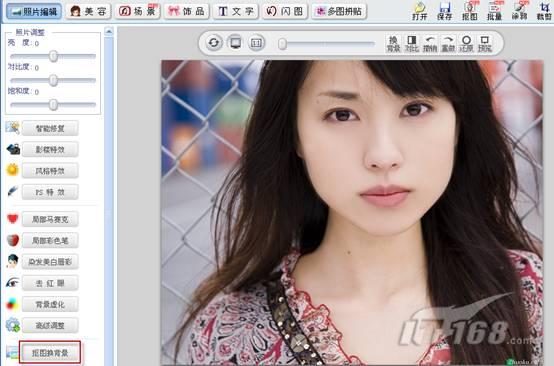The image size is (554, 366).
Task: Click the gear icon beside 高级调整
Action: 13,325
